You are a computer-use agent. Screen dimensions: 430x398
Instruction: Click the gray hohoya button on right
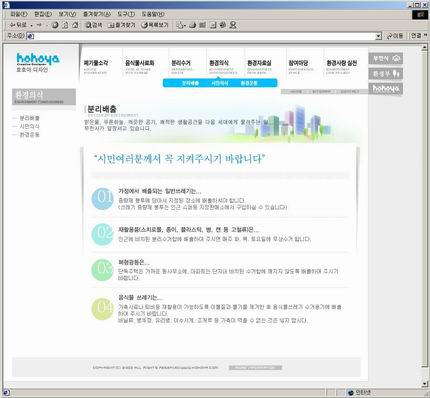click(x=386, y=88)
